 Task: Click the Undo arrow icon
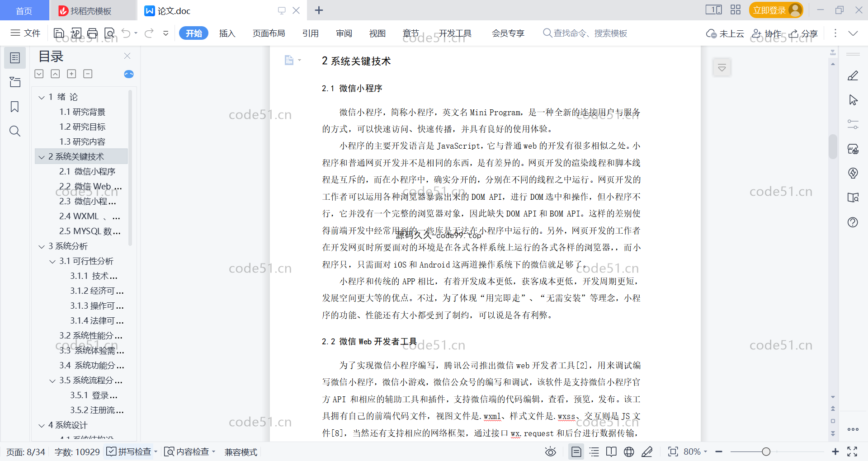coord(126,33)
